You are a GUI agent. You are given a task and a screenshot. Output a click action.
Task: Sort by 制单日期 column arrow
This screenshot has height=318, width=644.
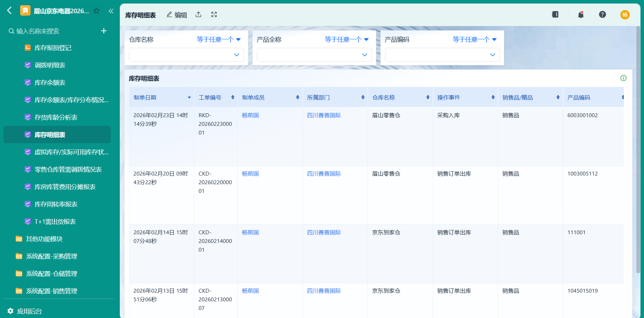pos(189,98)
